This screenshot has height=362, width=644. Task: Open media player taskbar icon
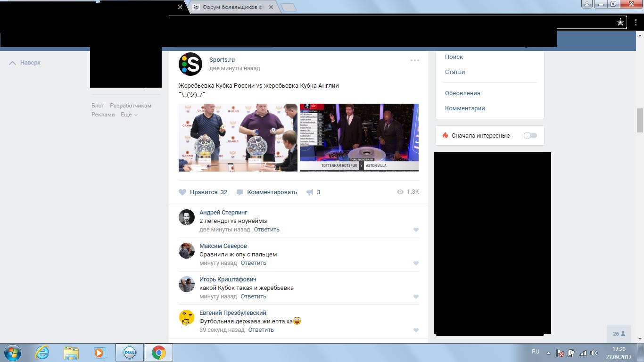point(99,353)
